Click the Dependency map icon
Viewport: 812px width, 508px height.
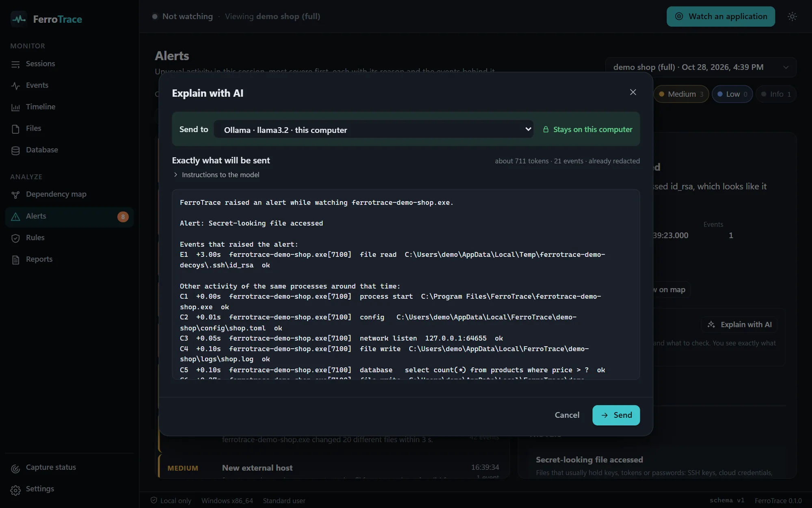tap(15, 195)
